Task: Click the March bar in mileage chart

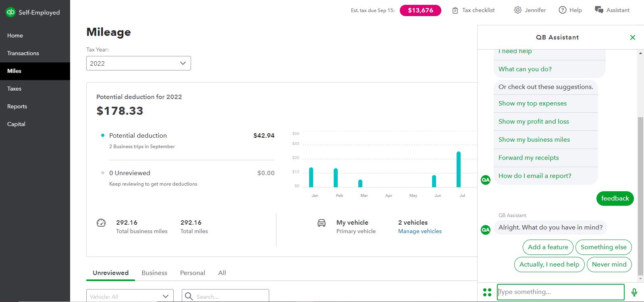Action: click(x=360, y=184)
